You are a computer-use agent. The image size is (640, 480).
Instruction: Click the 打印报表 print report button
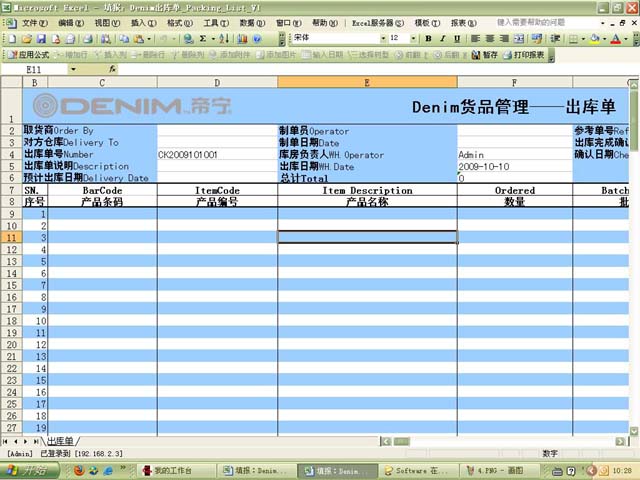pos(524,55)
